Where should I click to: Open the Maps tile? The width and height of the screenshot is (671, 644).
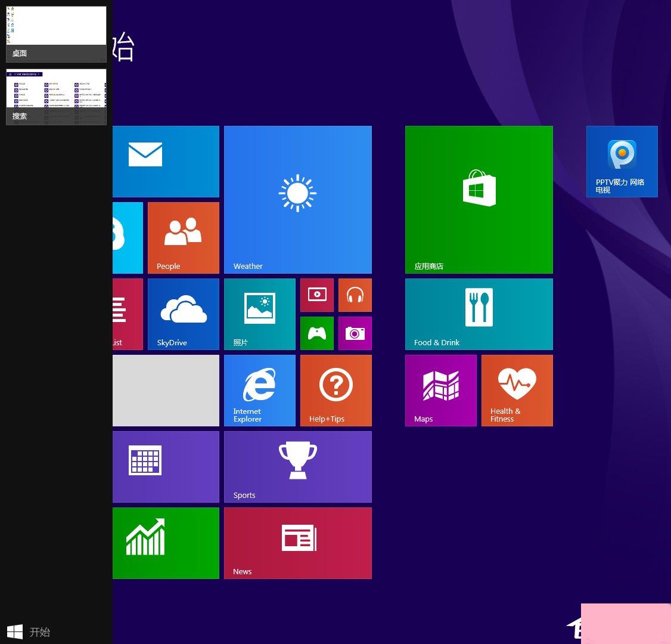441,391
